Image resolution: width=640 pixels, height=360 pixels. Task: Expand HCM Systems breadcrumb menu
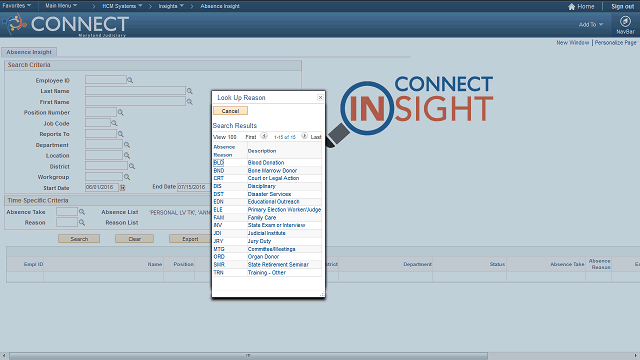click(x=122, y=6)
